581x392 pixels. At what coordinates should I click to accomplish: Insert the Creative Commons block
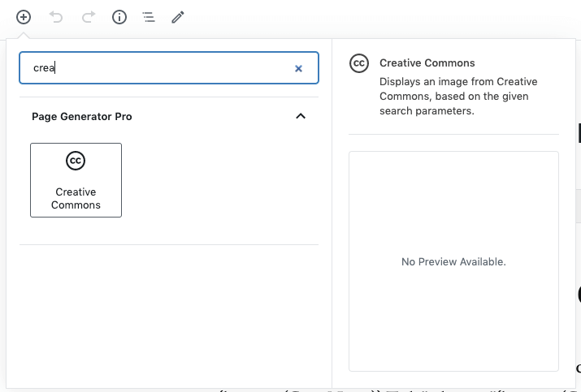pyautogui.click(x=76, y=180)
